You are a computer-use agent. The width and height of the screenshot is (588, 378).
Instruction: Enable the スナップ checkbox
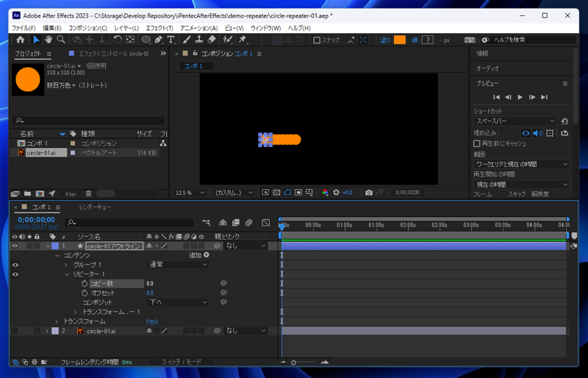[317, 40]
